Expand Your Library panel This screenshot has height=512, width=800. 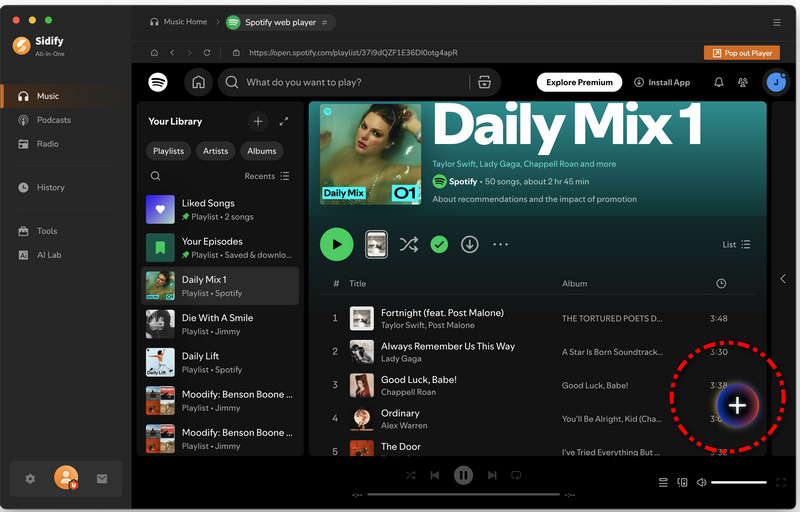coord(284,121)
